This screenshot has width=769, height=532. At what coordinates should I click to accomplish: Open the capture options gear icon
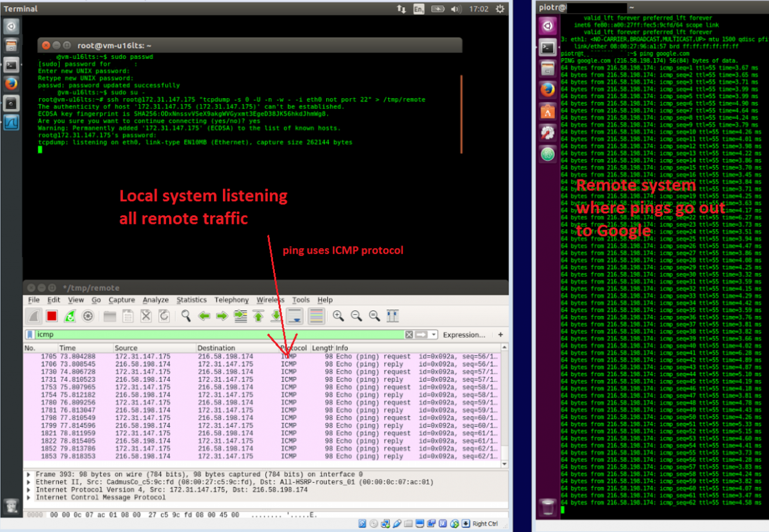point(89,315)
